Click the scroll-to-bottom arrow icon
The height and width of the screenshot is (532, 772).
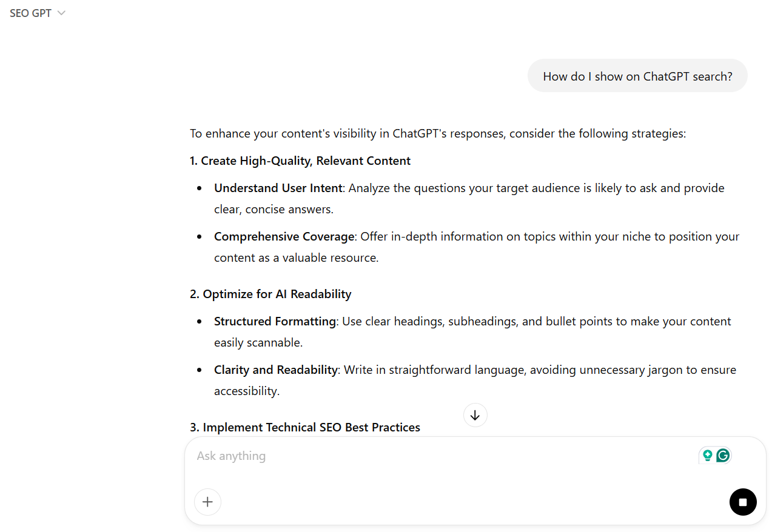pos(475,415)
